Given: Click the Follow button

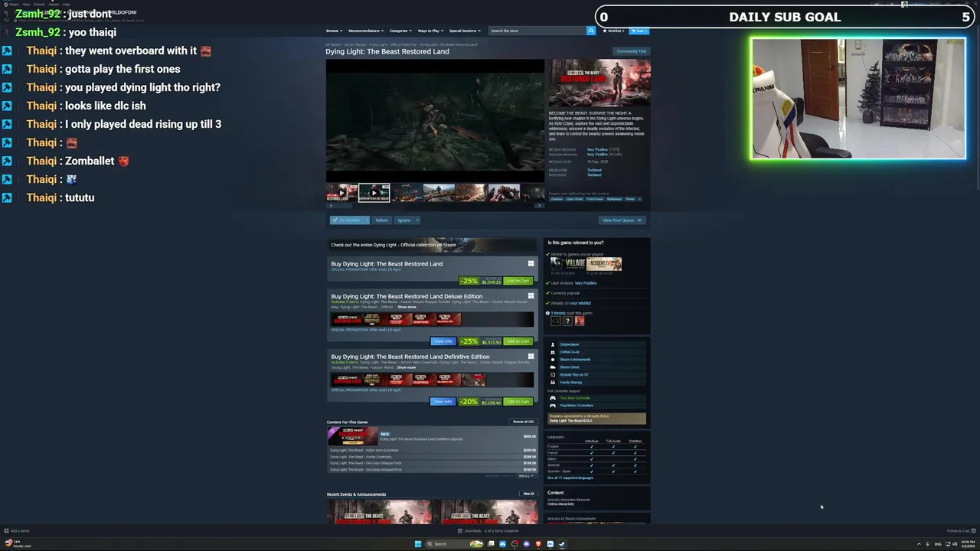Looking at the screenshot, I should pyautogui.click(x=381, y=220).
